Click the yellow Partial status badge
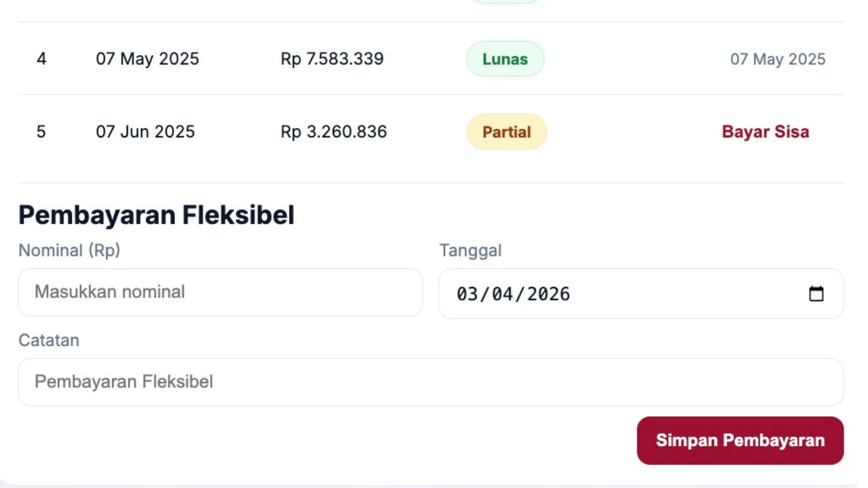 tap(506, 131)
